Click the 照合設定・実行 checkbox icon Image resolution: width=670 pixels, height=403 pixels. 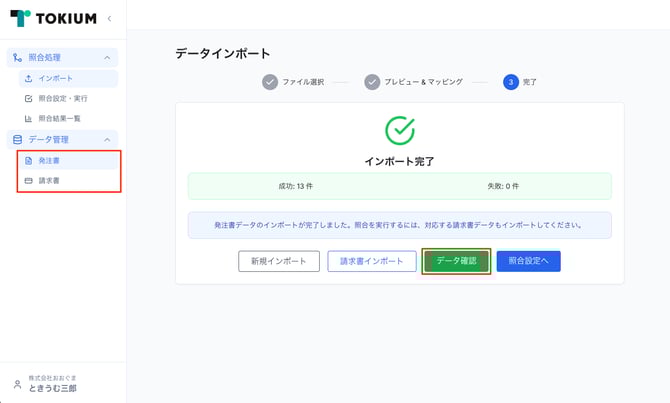coord(28,98)
